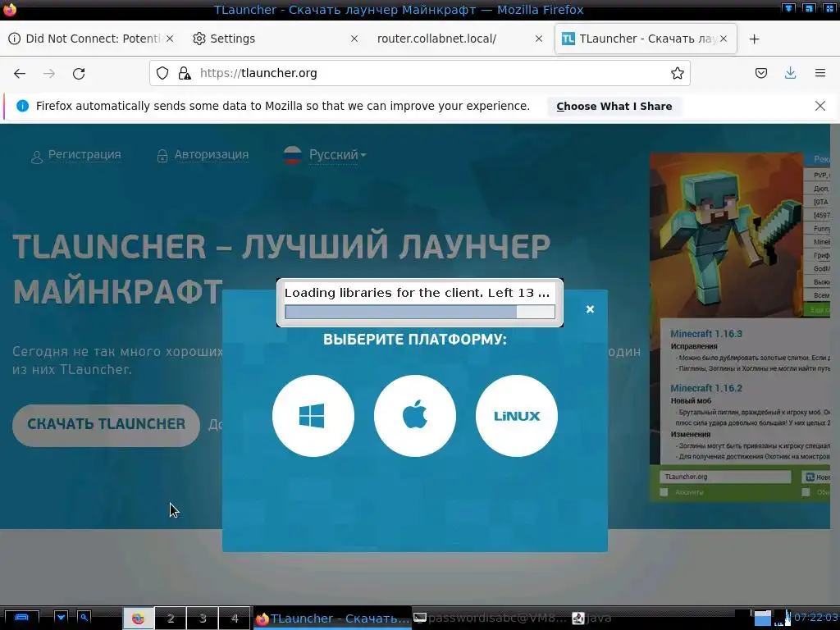This screenshot has width=840, height=630.
Task: Click the taskbar clock showing 07:22:03
Action: pos(815,618)
